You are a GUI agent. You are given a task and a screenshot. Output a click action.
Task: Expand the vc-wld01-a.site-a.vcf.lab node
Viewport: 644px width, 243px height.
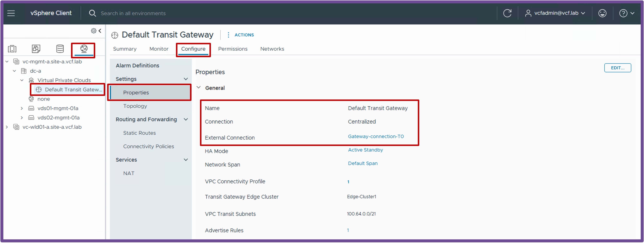coord(7,127)
